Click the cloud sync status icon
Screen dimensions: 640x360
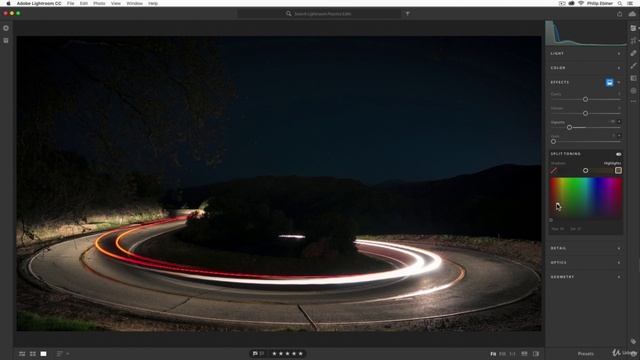[632, 14]
